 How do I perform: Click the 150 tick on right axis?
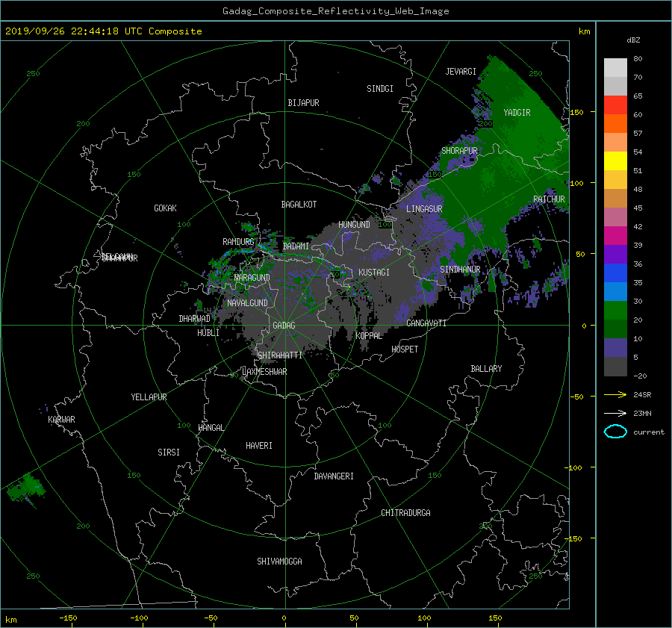(x=577, y=112)
